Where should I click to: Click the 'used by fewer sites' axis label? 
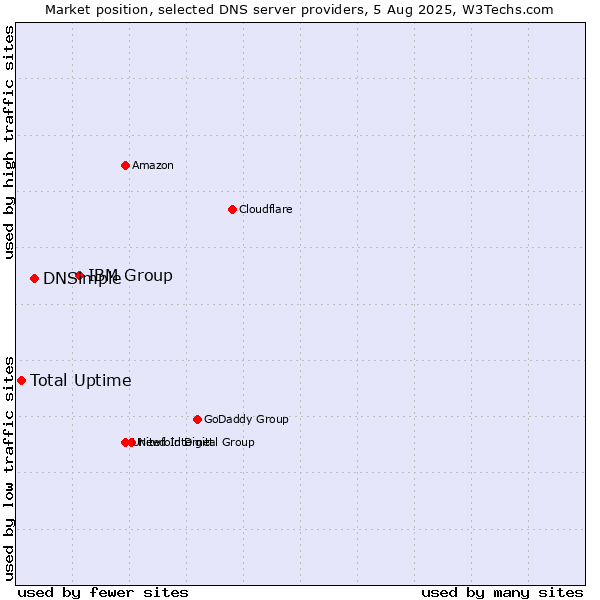tap(103, 593)
